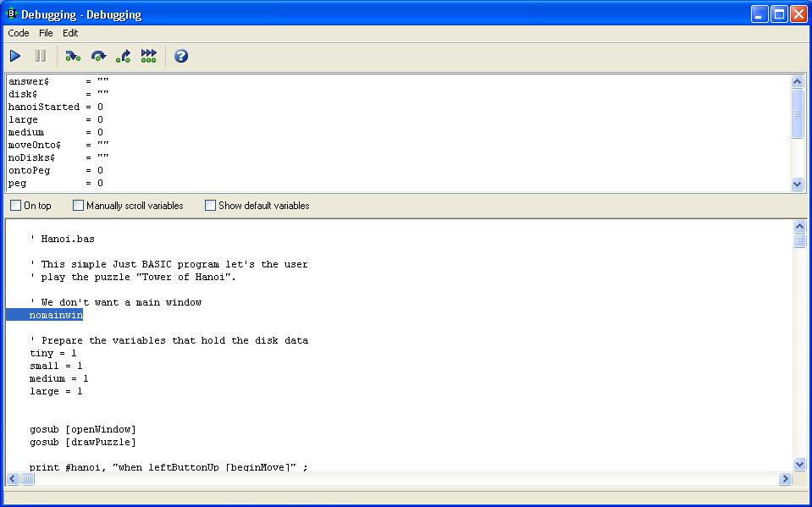
Task: Click the Animate toolbar icon
Action: pos(149,56)
